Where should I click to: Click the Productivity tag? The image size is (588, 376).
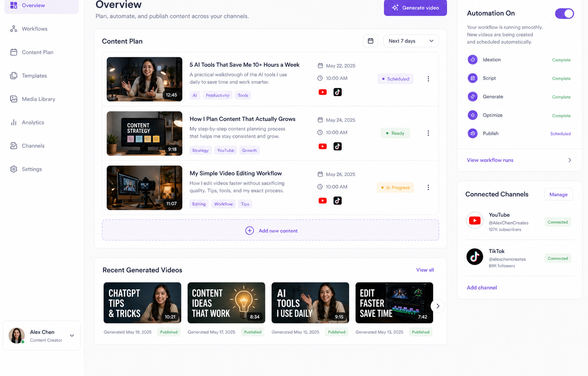coord(217,95)
